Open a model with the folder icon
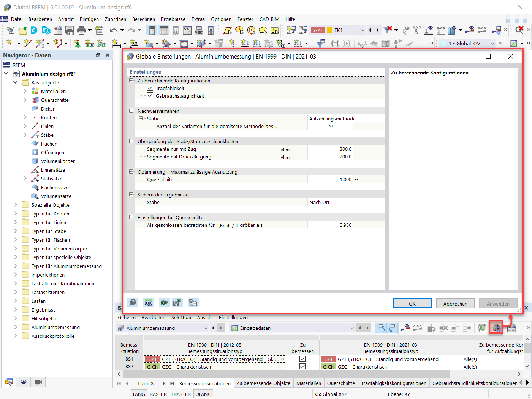Viewport: 532px width, 399px height. [22, 30]
